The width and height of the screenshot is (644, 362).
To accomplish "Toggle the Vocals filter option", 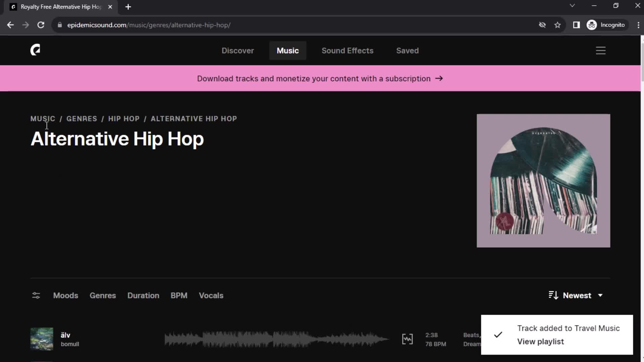I will tap(211, 295).
